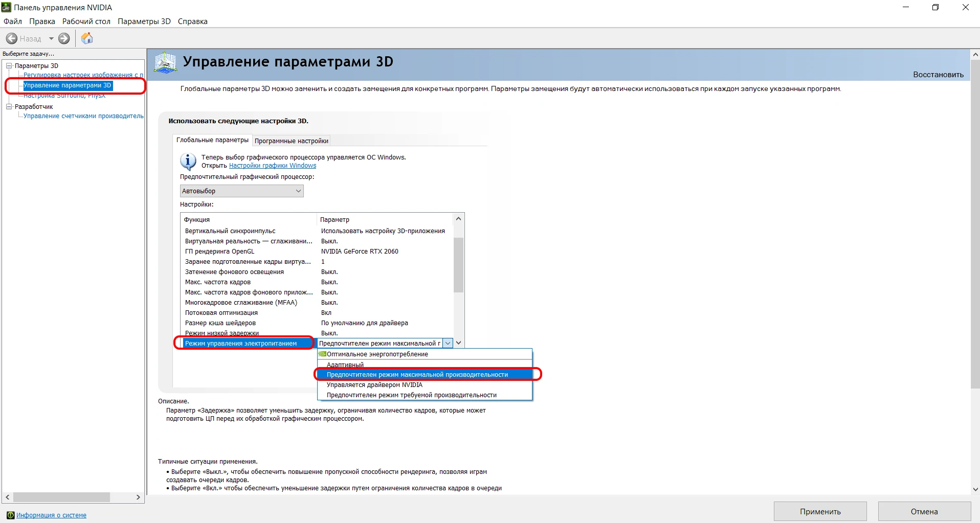Open the Автовыбор graphics processor dropdown
This screenshot has height=523, width=980.
point(241,191)
